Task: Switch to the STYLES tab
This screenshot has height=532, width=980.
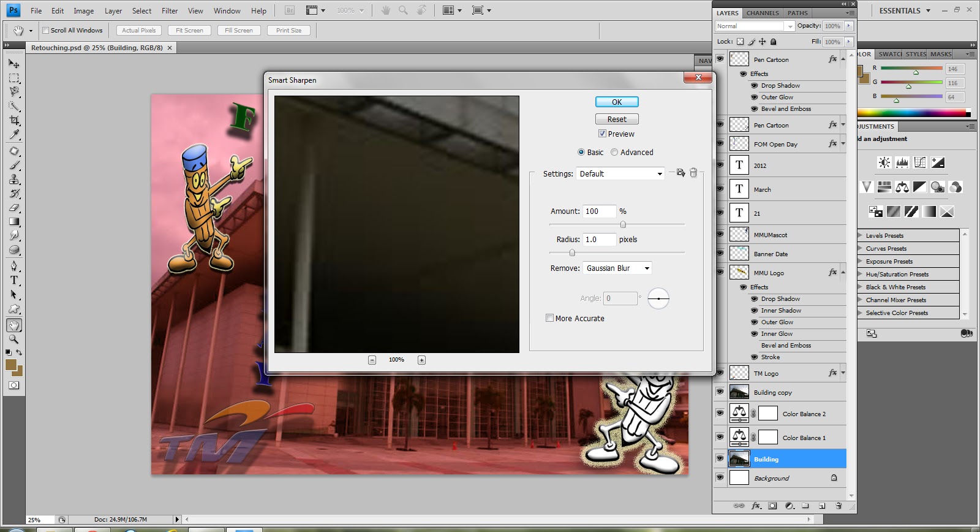Action: [916, 54]
